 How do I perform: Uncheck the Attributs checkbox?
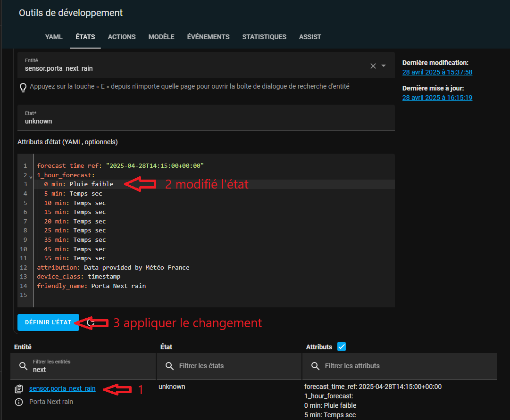[342, 346]
